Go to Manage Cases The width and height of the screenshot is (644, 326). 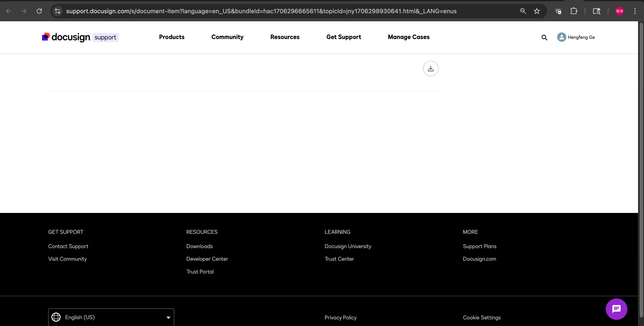[408, 37]
